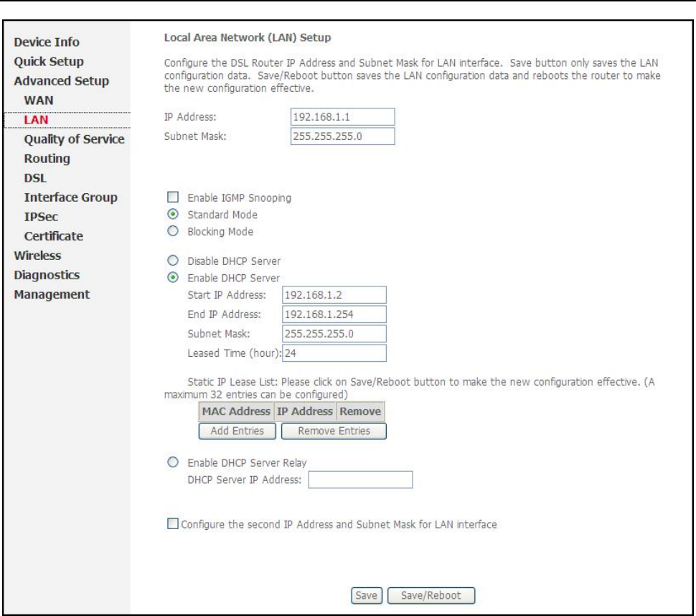This screenshot has width=696, height=616.
Task: Open the Diagnostics page
Action: [47, 276]
